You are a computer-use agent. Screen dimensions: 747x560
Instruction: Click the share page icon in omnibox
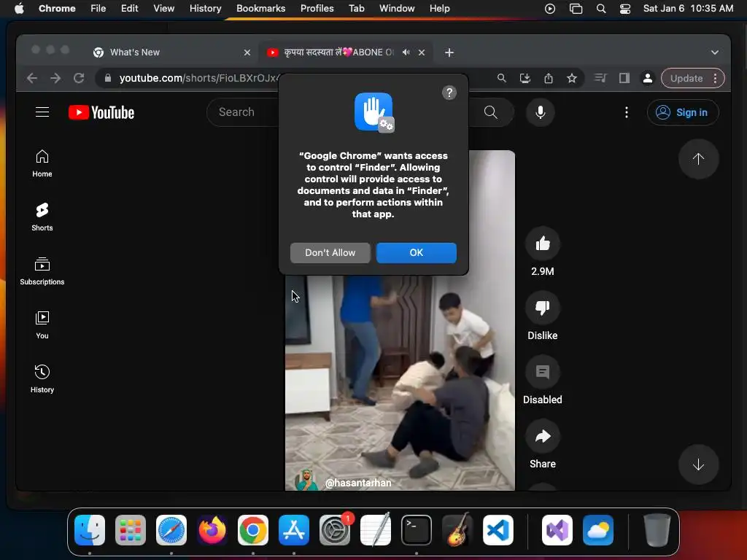(549, 78)
